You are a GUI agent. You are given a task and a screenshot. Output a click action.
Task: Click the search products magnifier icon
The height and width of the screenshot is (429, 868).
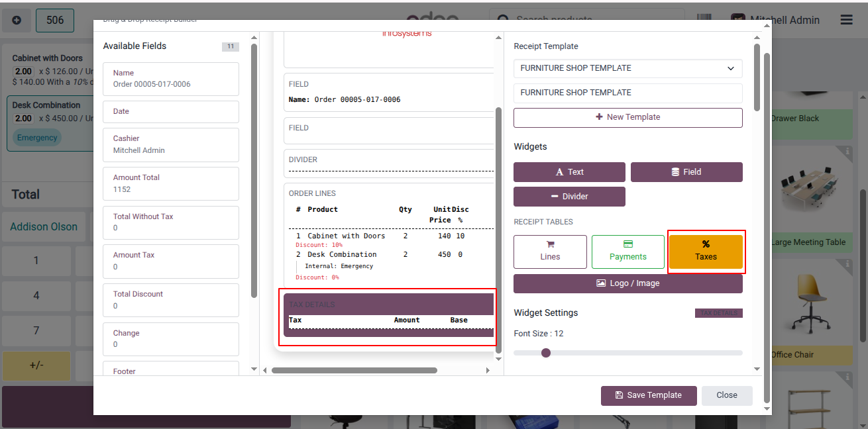coord(504,20)
